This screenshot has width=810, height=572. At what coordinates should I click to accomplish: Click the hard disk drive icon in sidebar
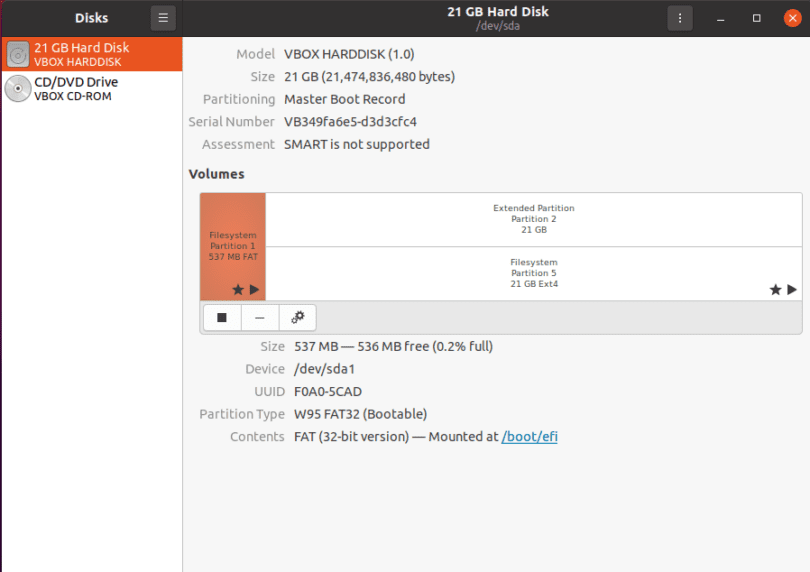pyautogui.click(x=18, y=54)
